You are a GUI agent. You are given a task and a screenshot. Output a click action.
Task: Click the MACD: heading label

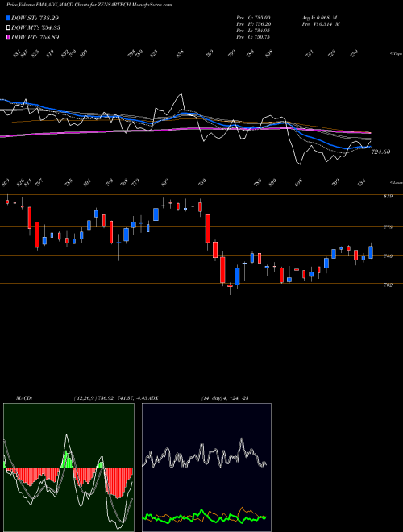24,398
